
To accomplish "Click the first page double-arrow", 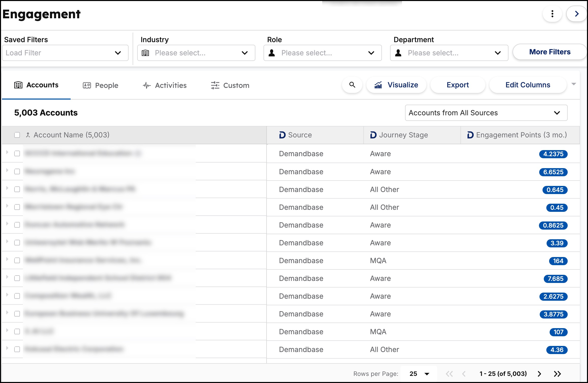I will point(449,374).
